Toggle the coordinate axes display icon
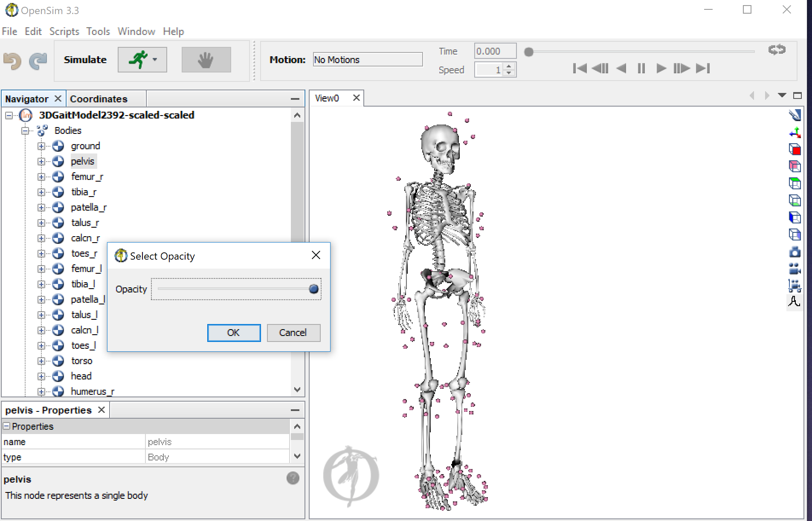Screen dimensions: 812x521 click(x=795, y=132)
